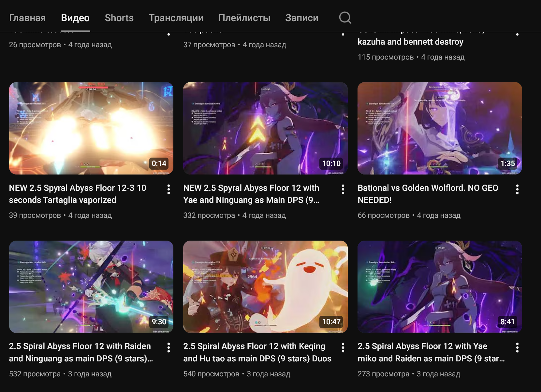Viewport: 541px width, 392px height.
Task: Click title '2.5 Spiral Abyss Floor 12 with Yae miko'
Action: click(431, 352)
